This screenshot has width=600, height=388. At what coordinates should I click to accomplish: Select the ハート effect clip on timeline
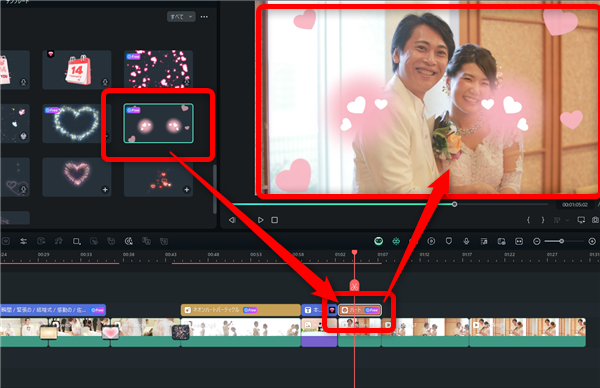point(360,310)
